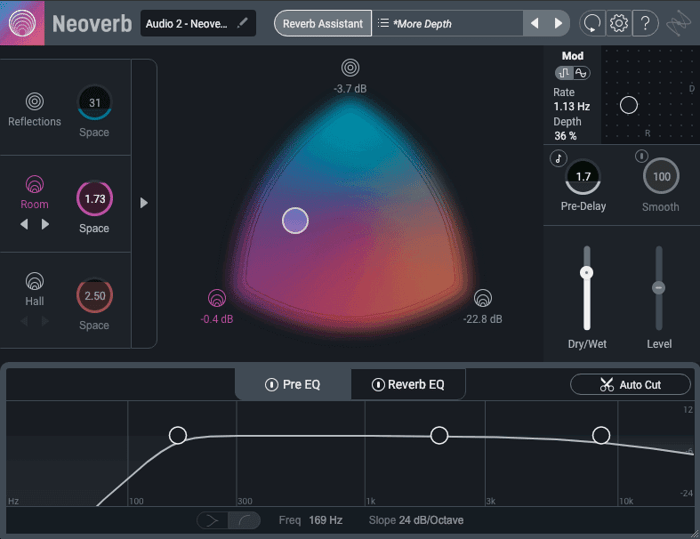This screenshot has width=700, height=539.
Task: Click the Freq value 169 Hz
Action: 325,520
